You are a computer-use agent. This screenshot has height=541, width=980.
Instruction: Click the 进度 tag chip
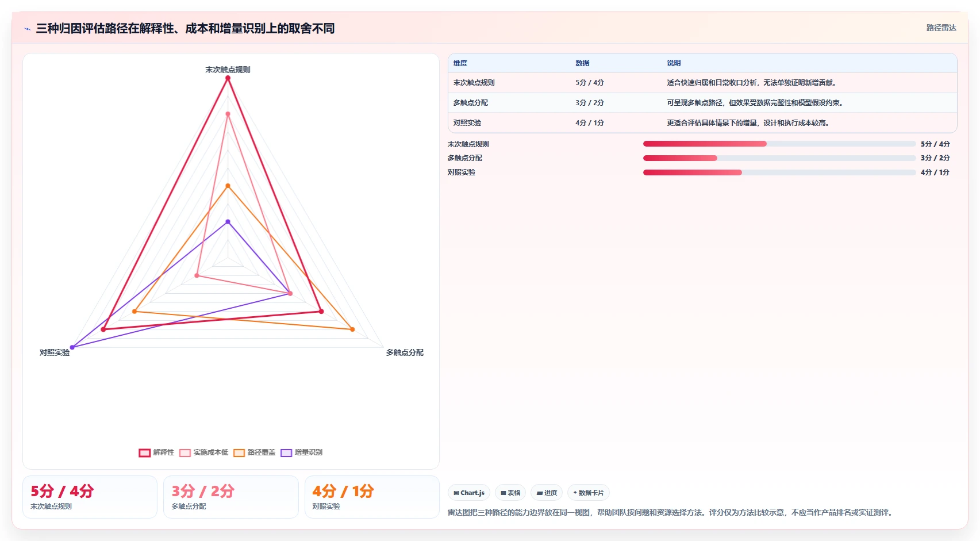(x=547, y=493)
